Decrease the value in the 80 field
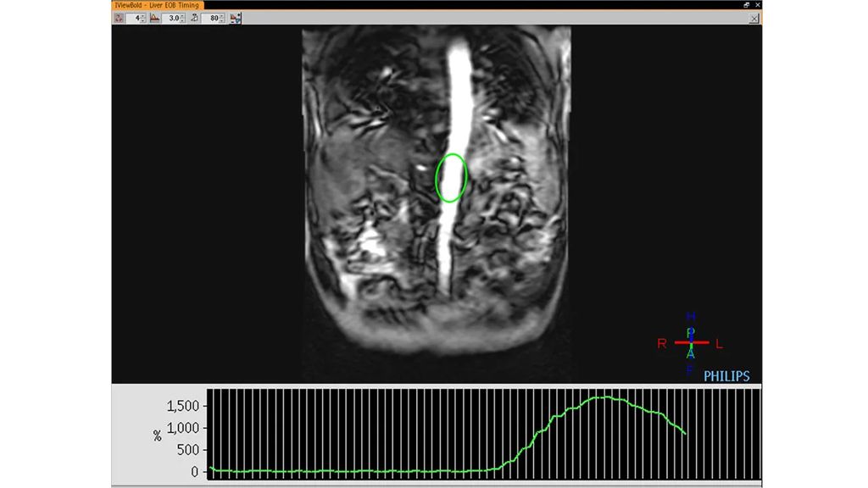 pyautogui.click(x=223, y=20)
